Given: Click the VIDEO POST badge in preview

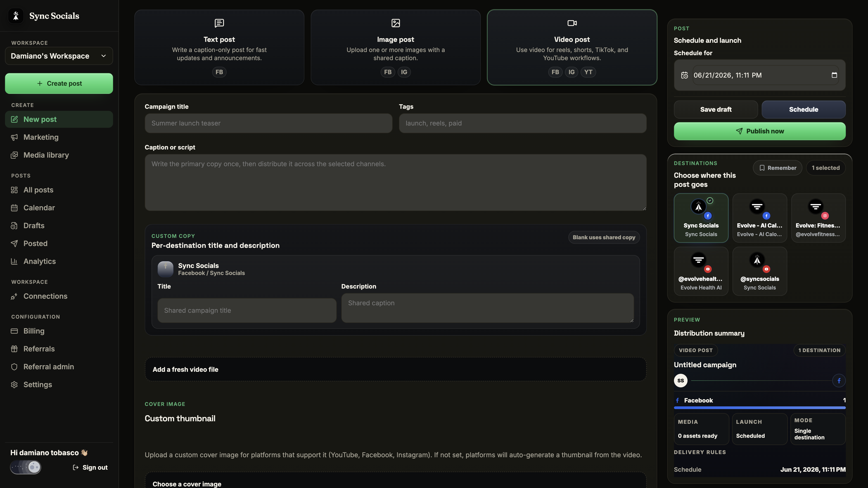Looking at the screenshot, I should (x=695, y=351).
